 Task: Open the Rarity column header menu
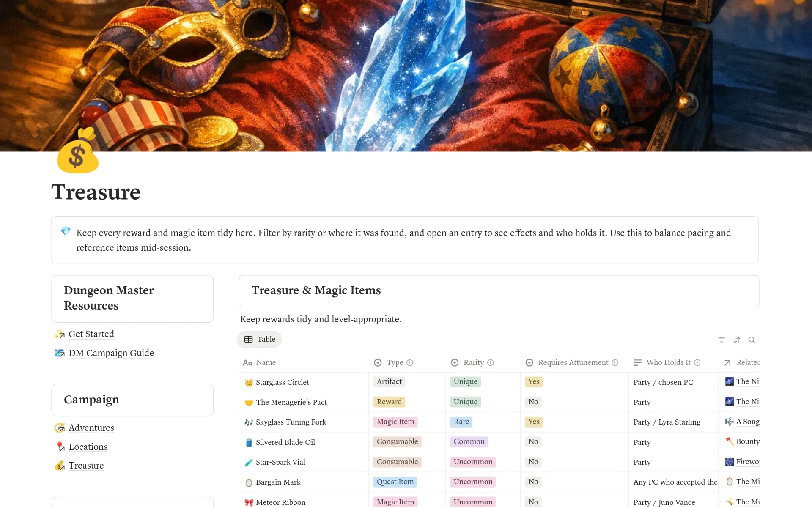click(x=473, y=362)
